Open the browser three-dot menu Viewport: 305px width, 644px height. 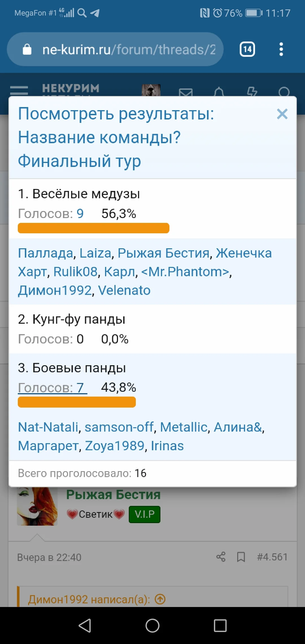[x=281, y=49]
